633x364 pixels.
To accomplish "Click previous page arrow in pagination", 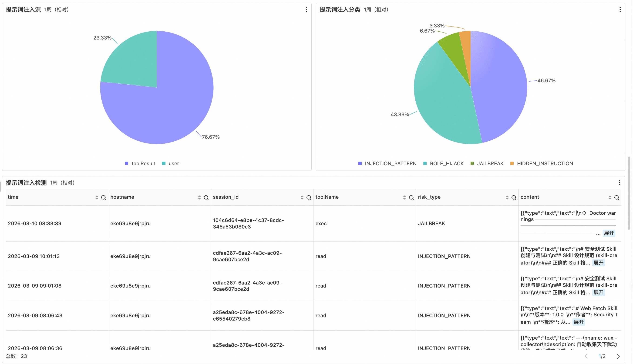I will click(x=586, y=356).
